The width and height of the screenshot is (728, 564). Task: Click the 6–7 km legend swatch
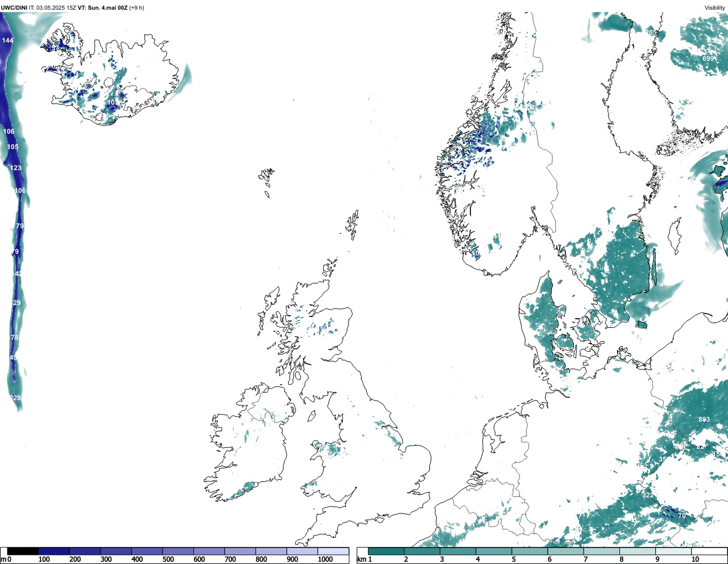tap(565, 551)
